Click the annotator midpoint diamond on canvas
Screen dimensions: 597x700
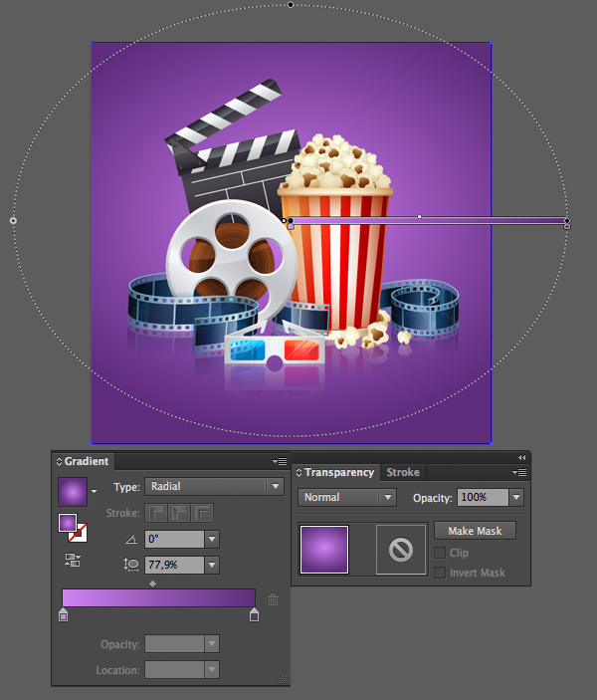coord(420,216)
